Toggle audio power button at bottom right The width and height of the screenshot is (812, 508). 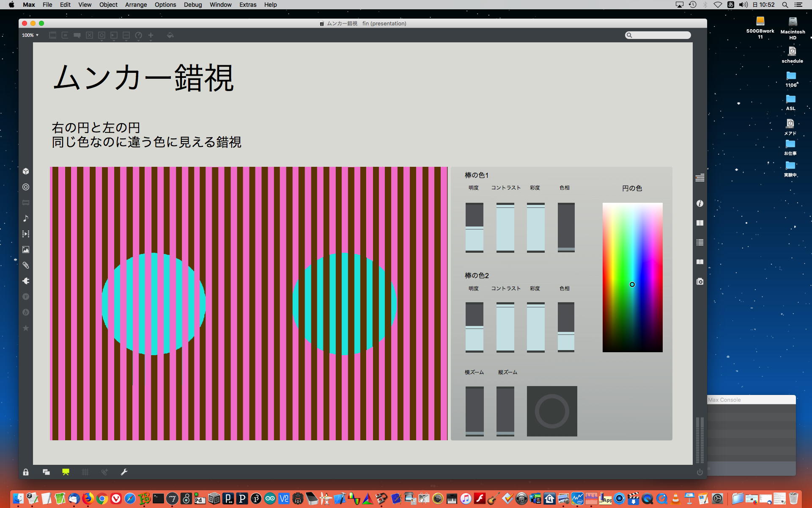coord(700,472)
